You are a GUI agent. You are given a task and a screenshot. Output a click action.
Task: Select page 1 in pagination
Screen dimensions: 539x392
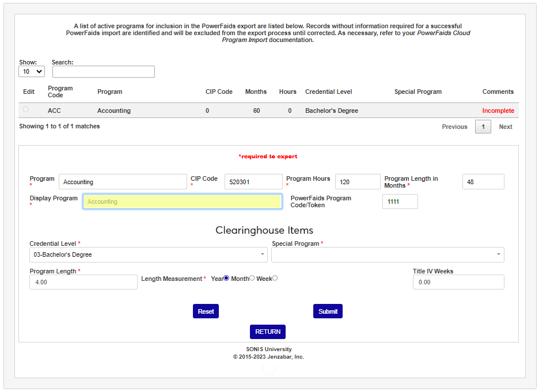[483, 127]
